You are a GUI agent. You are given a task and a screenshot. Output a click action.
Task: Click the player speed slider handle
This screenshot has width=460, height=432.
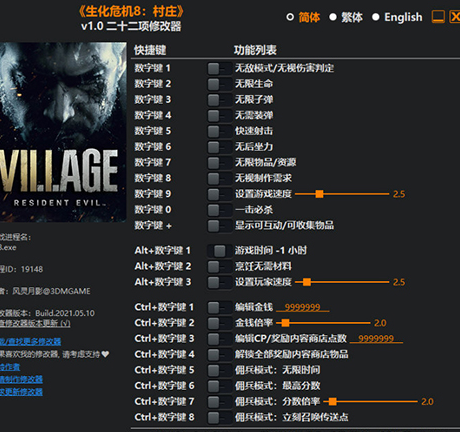(307, 282)
